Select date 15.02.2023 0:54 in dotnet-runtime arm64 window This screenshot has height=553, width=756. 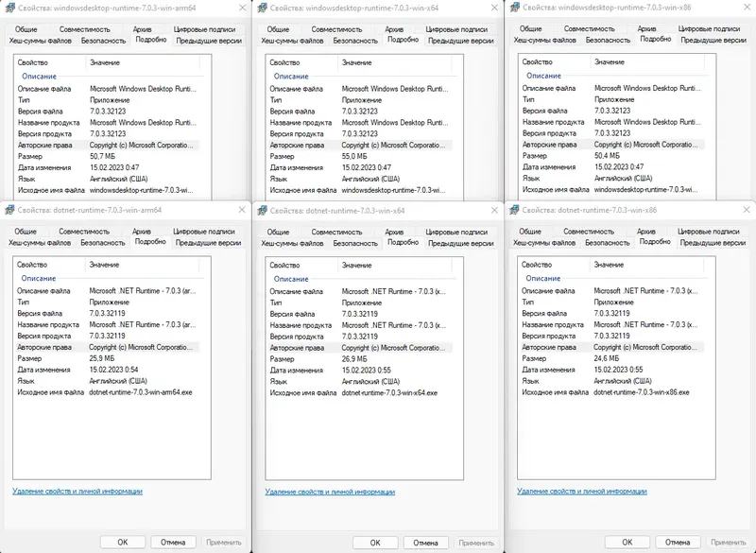click(113, 370)
